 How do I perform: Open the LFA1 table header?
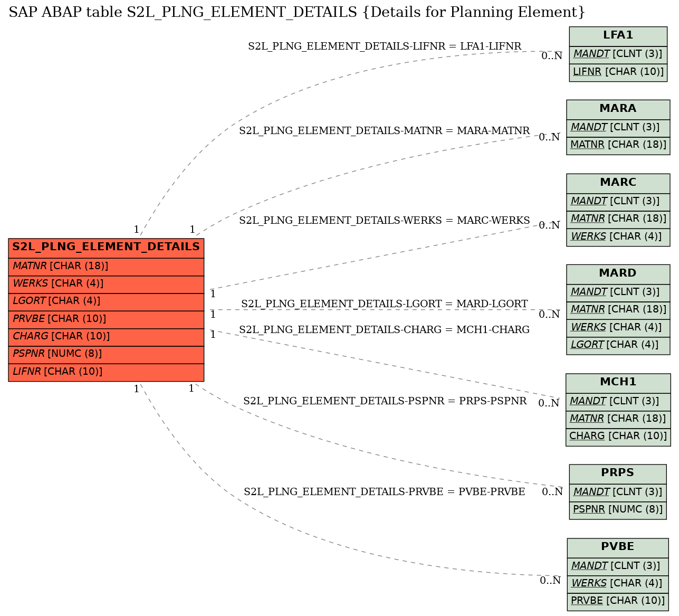(618, 36)
